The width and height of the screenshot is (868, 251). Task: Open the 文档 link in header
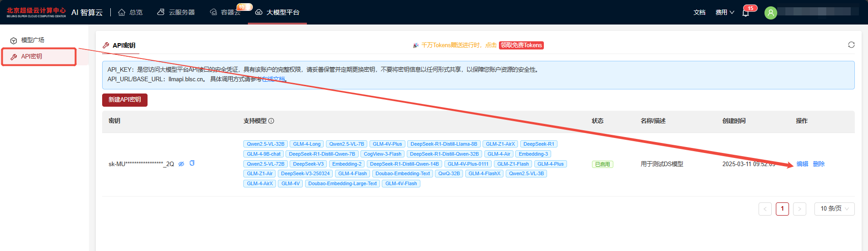pyautogui.click(x=700, y=12)
